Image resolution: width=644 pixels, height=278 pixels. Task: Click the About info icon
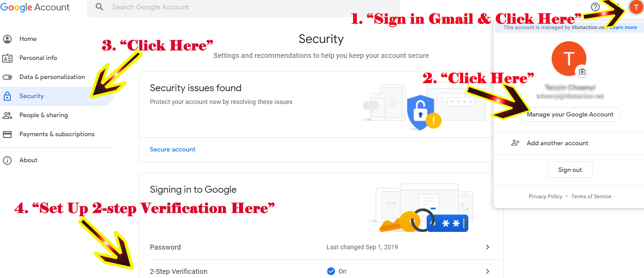(x=8, y=160)
